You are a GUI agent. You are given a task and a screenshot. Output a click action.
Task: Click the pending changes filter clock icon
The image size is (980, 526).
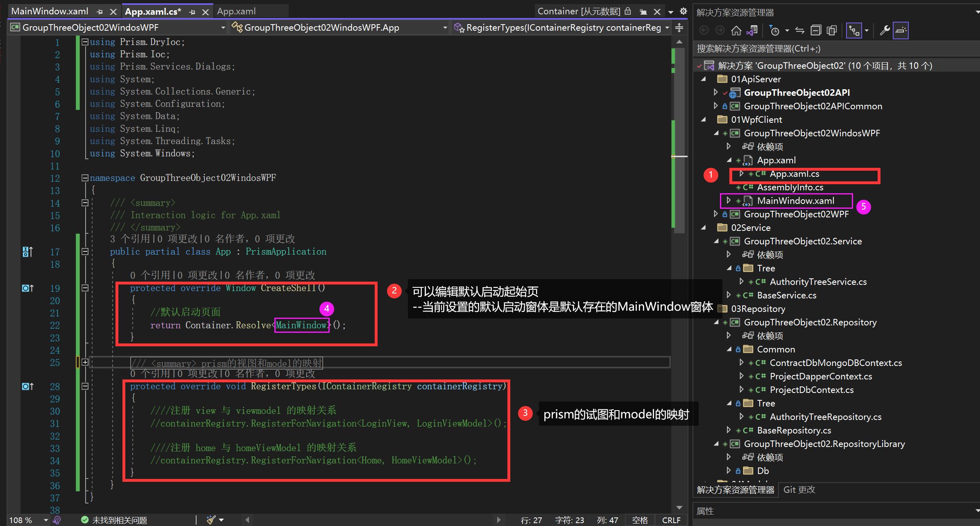point(774,30)
